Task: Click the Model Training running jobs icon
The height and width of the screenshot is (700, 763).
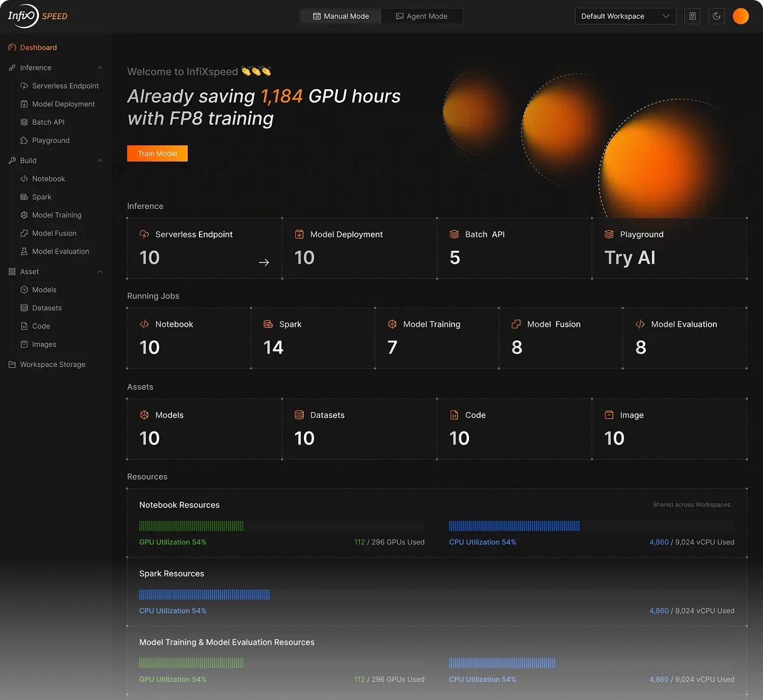Action: point(392,324)
